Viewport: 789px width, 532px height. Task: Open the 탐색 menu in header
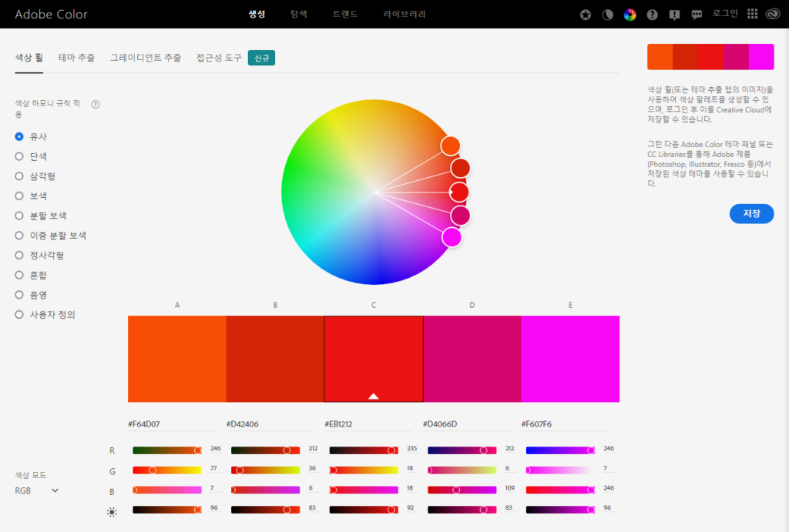298,14
